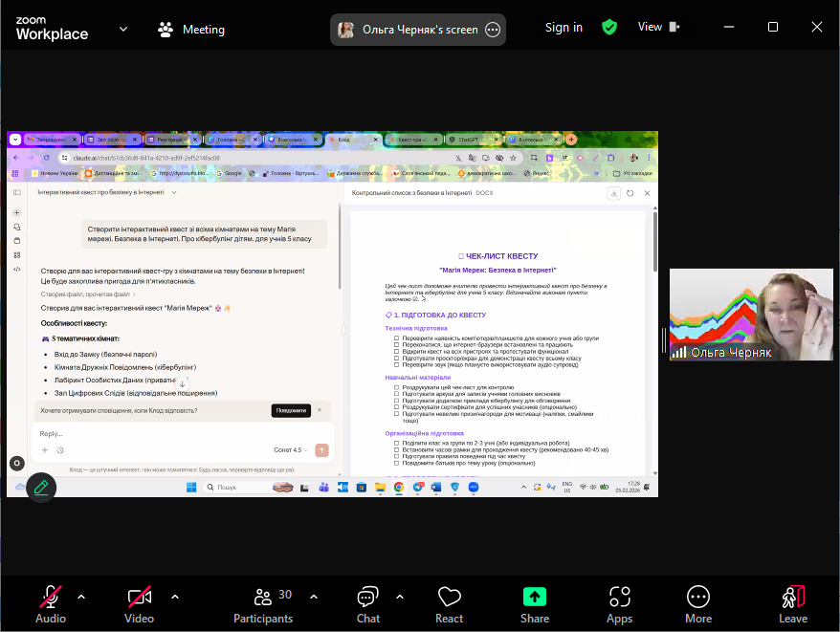Click the green pencil annotate icon
Image resolution: width=840 pixels, height=632 pixels.
point(41,487)
